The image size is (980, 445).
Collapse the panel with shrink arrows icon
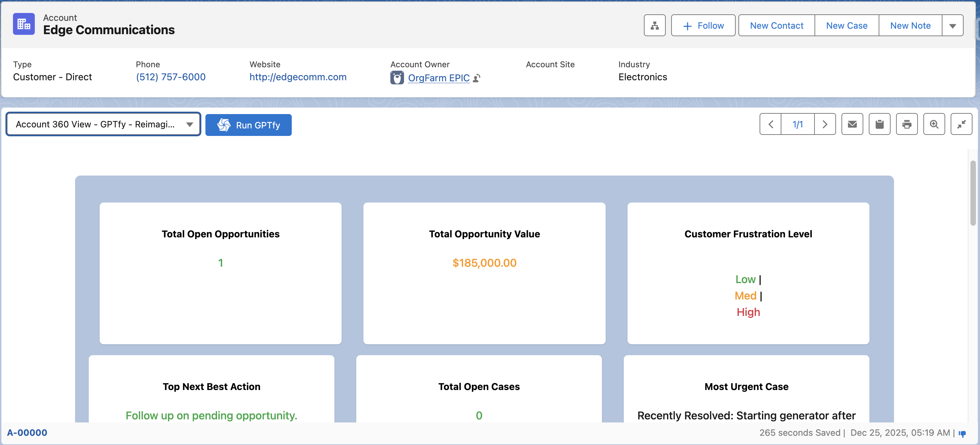(961, 124)
